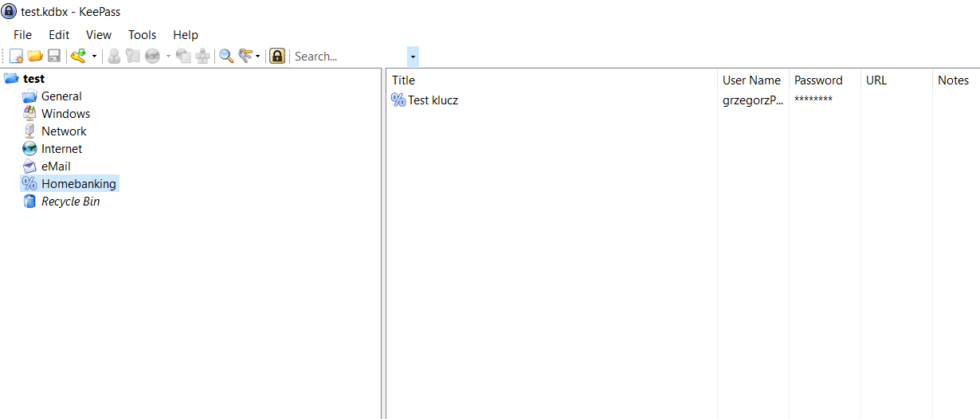The width and height of the screenshot is (980, 419).
Task: Click the Copy Password toolbar icon
Action: click(x=133, y=56)
